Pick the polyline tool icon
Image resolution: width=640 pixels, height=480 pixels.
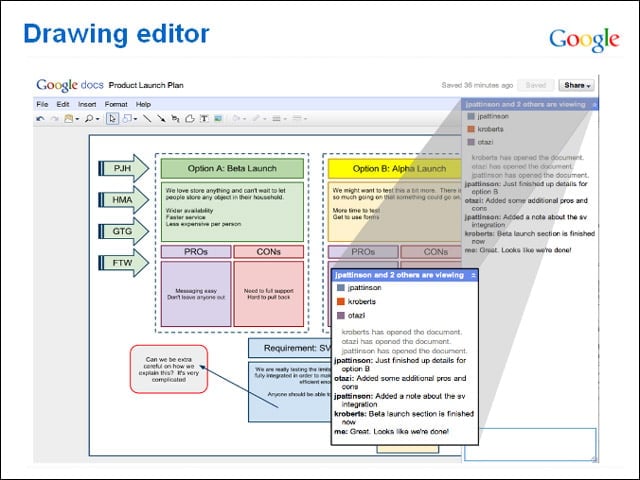point(176,119)
